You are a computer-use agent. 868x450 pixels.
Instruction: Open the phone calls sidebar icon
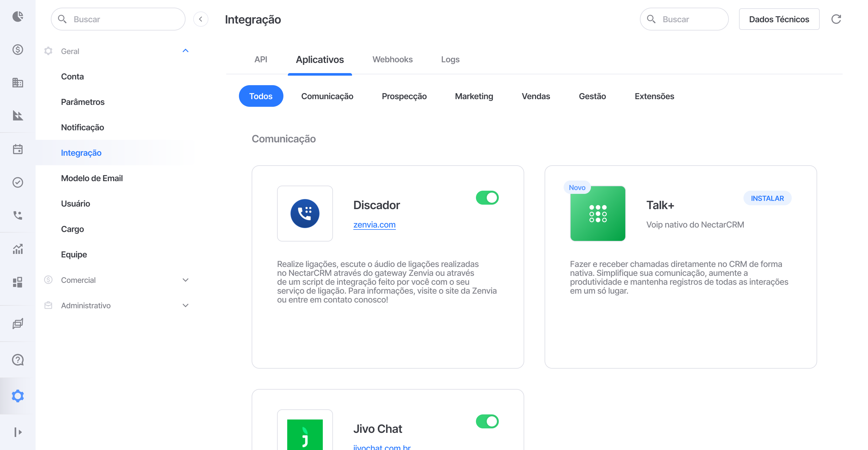coord(17,215)
